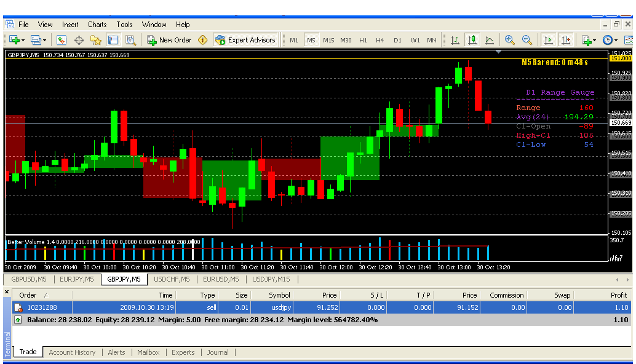
Task: Expand the periodicity clock dropdown
Action: point(616,41)
